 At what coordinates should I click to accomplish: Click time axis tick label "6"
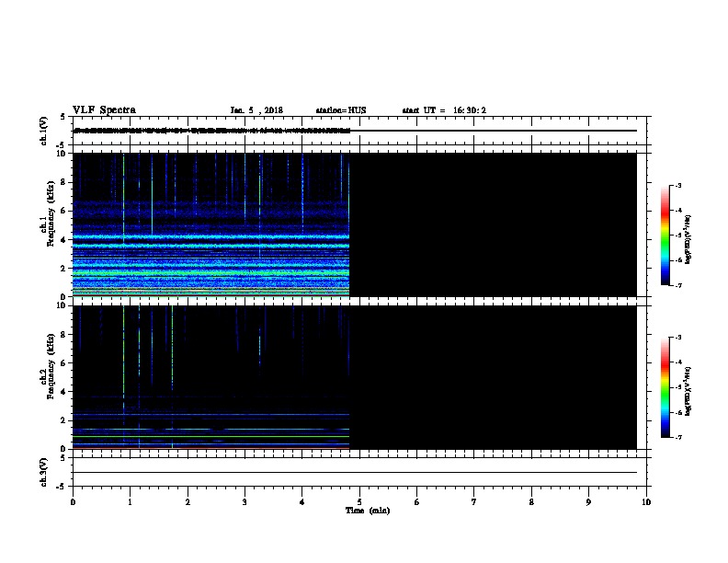pyautogui.click(x=416, y=502)
